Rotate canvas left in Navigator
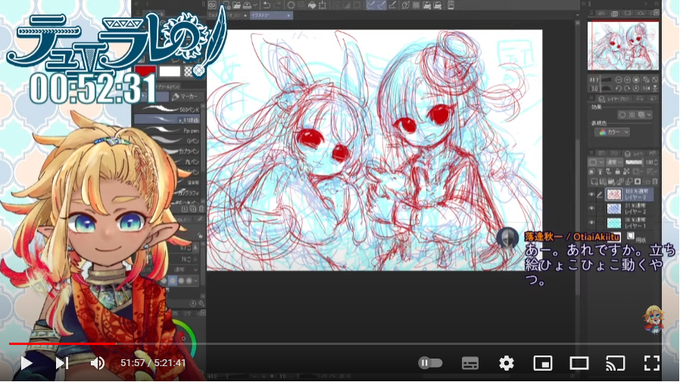Screen dimensions: 680x382 tap(619, 88)
